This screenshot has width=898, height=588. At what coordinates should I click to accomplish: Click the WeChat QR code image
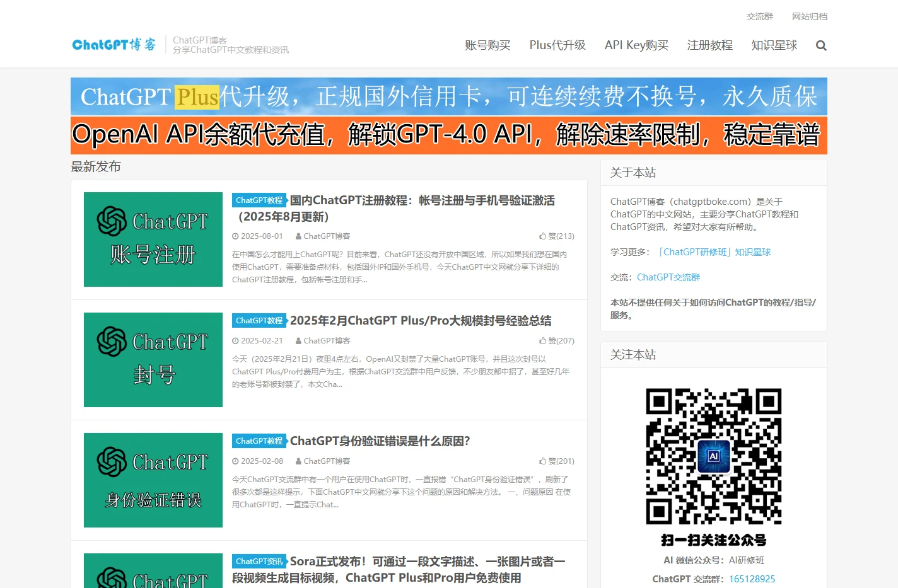(714, 456)
